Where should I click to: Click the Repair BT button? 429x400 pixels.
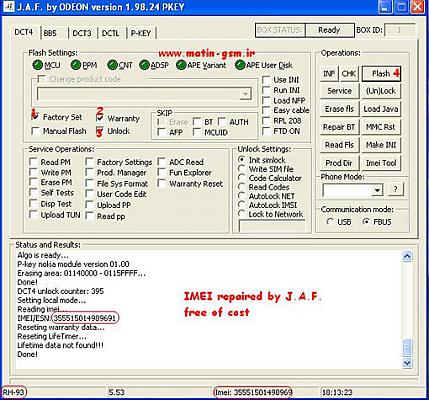(339, 127)
